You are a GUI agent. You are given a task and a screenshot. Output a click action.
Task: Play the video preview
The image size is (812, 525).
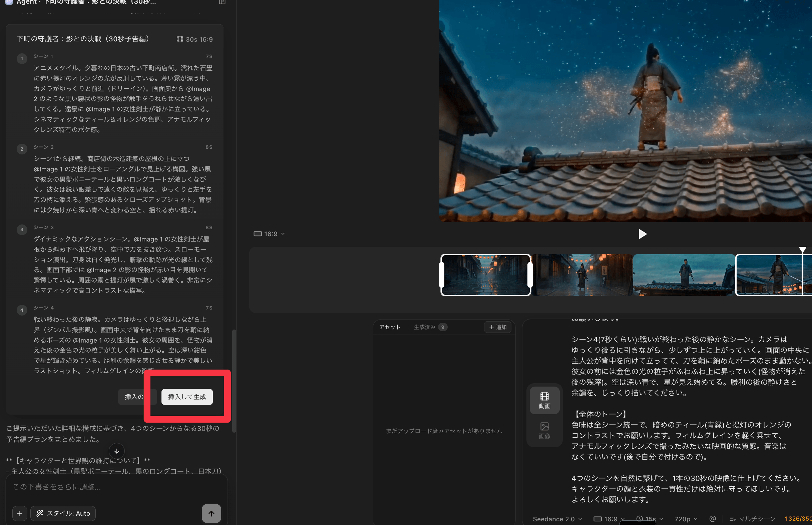coord(642,234)
